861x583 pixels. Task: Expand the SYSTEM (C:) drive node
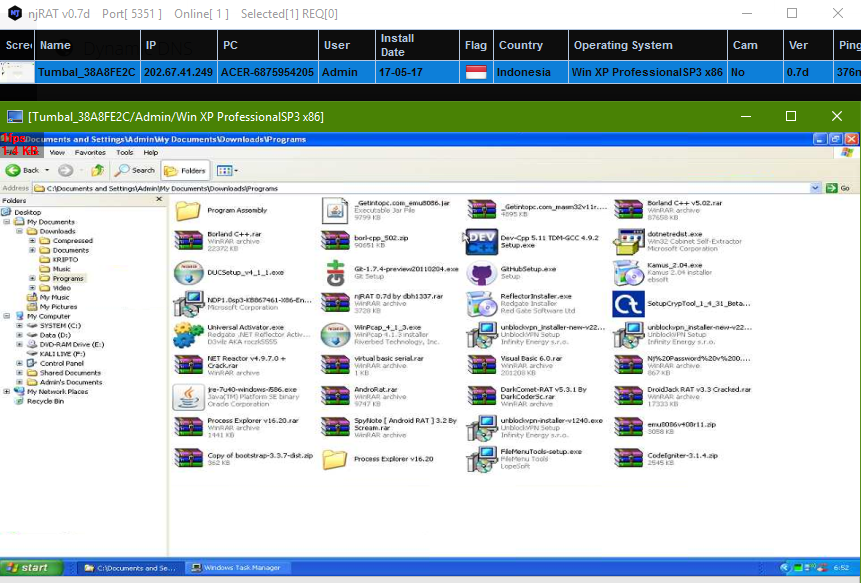click(x=19, y=326)
